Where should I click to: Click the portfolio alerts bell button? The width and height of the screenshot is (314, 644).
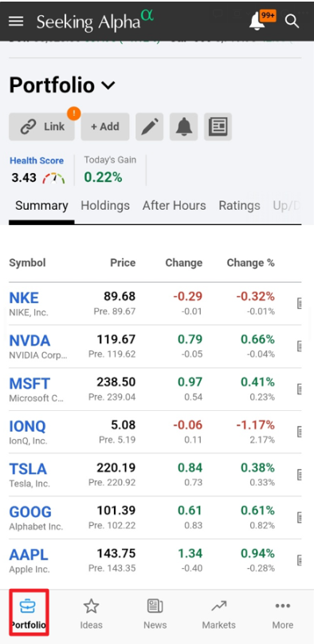click(184, 127)
